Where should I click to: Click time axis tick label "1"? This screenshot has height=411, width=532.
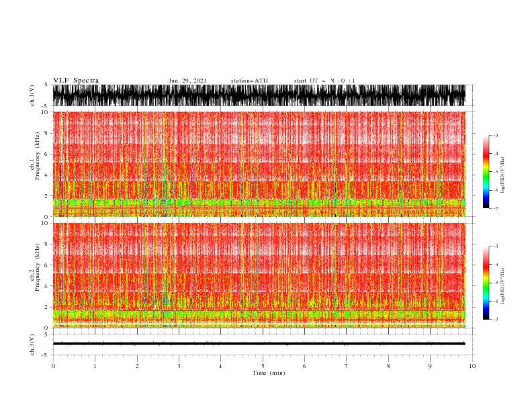coord(95,366)
